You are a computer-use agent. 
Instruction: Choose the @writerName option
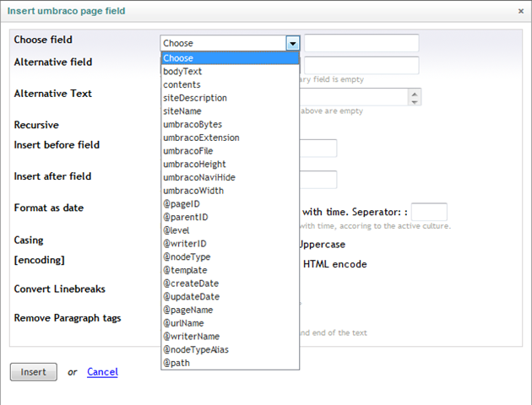[230, 336]
